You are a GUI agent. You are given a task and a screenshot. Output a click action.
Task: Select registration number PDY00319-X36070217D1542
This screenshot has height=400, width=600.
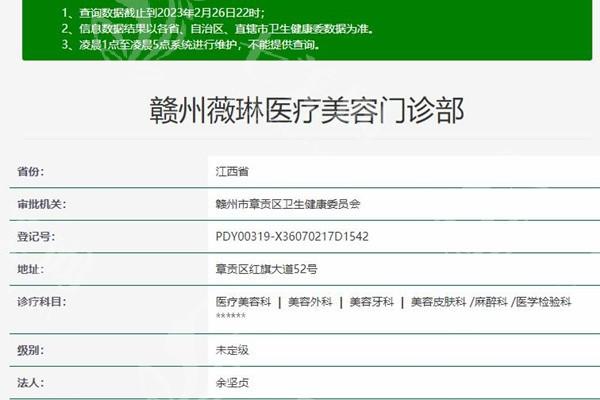292,237
